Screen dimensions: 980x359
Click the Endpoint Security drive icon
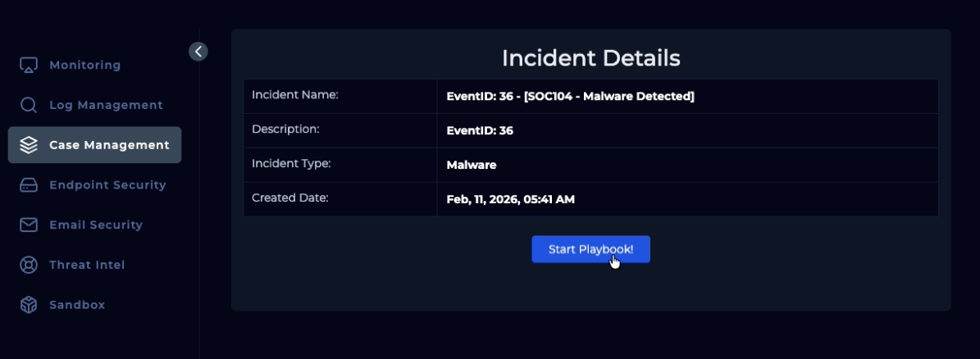tap(29, 185)
